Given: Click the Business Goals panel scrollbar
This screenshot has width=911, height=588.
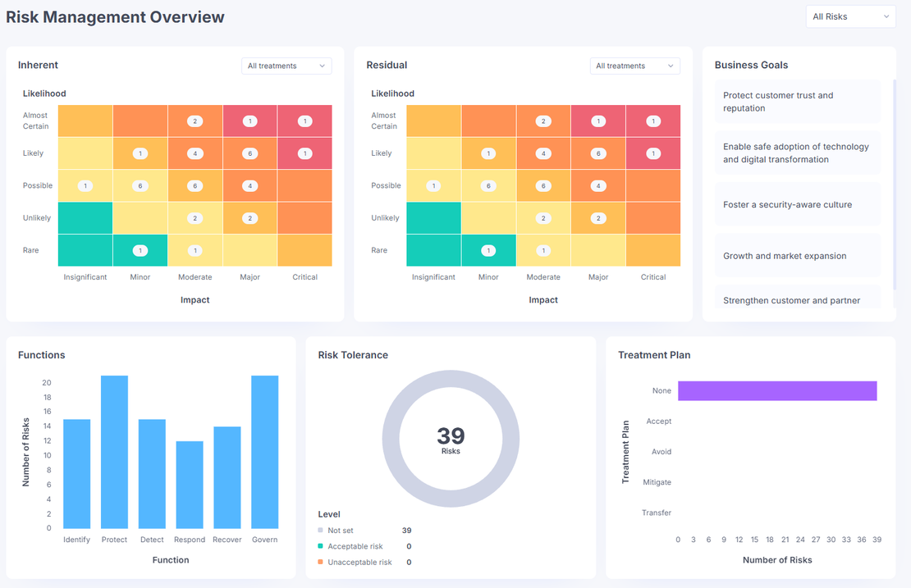Looking at the screenshot, I should click(x=894, y=185).
